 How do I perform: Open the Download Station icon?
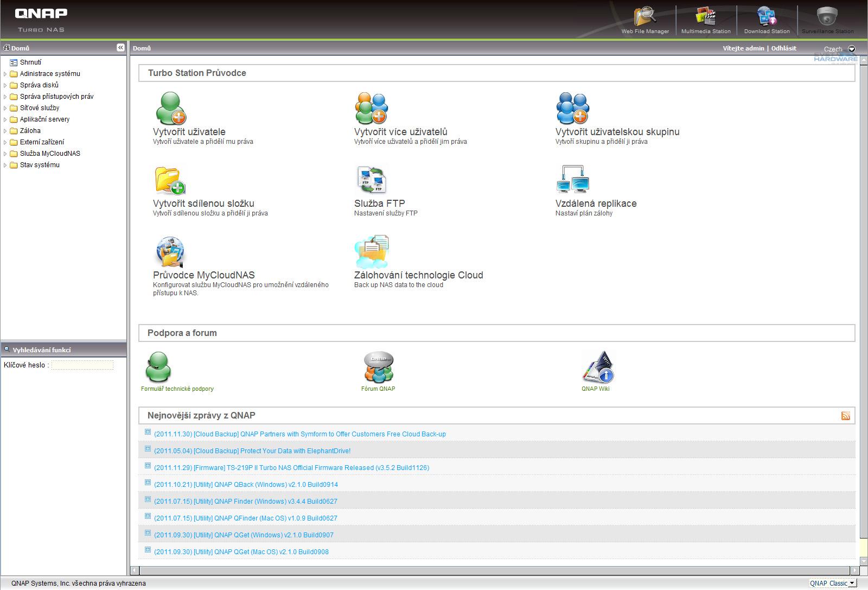point(767,17)
